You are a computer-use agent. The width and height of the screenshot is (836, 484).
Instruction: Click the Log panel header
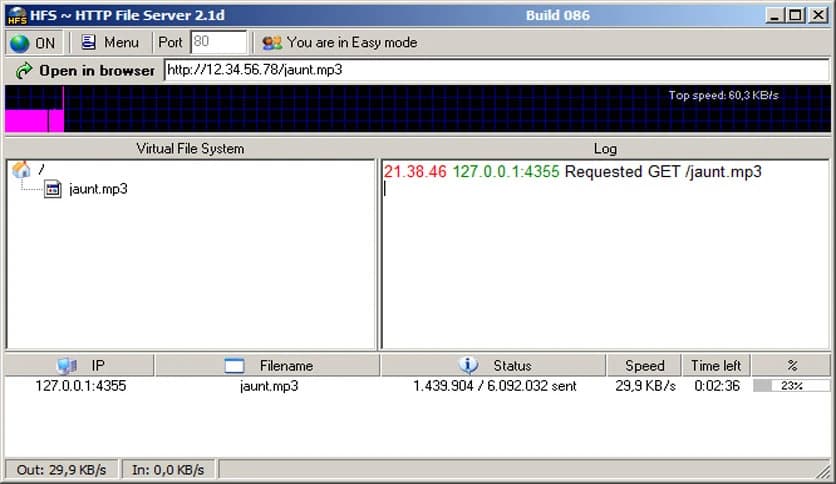605,149
